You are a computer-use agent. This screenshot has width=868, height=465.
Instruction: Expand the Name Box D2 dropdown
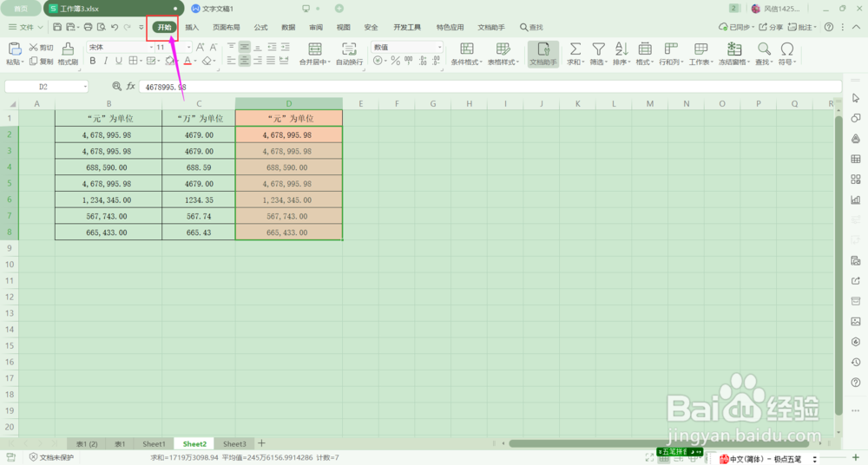[x=85, y=87]
